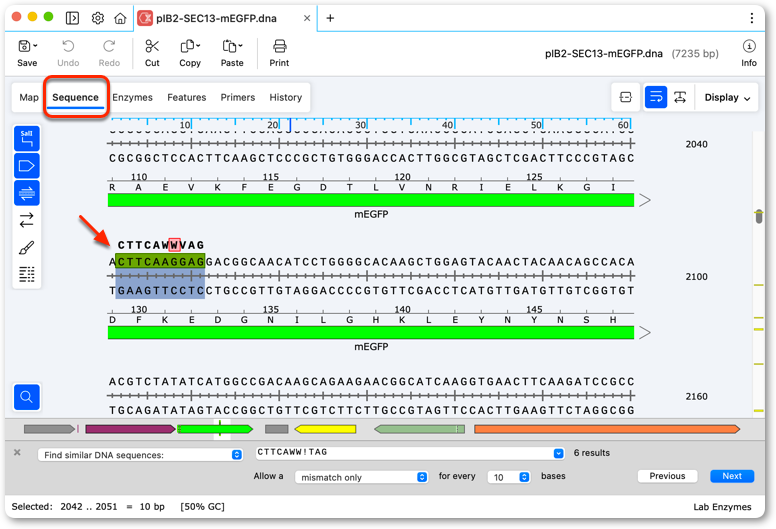Open the Features tab

[187, 97]
